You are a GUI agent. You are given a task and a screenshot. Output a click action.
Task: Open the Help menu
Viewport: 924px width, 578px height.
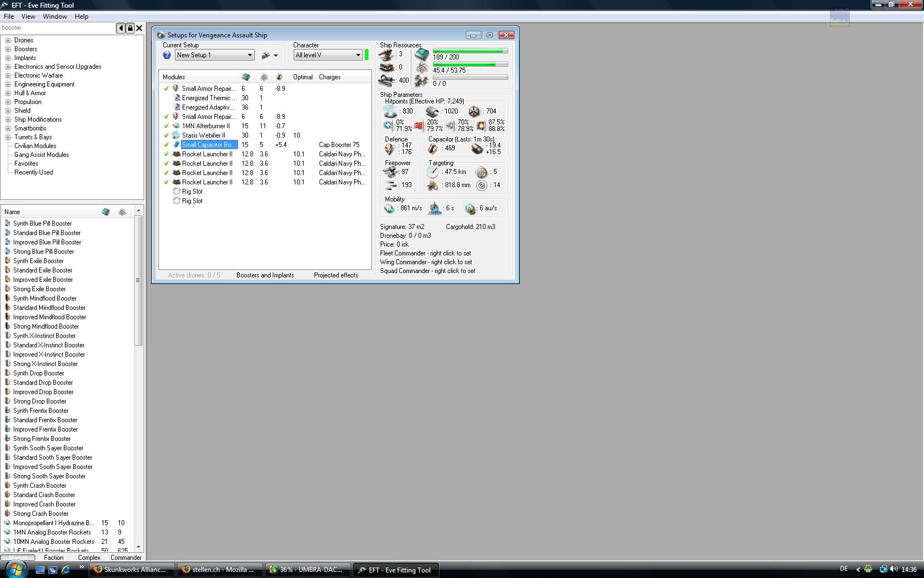click(81, 17)
